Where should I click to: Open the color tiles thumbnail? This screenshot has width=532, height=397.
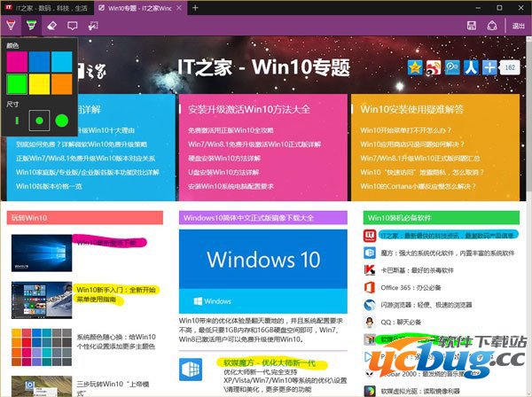pos(42,347)
